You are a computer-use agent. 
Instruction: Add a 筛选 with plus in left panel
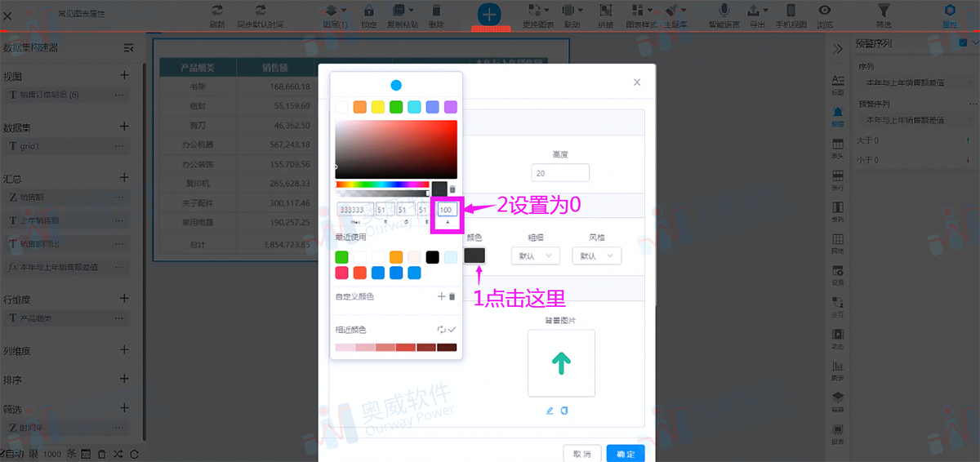pos(124,407)
